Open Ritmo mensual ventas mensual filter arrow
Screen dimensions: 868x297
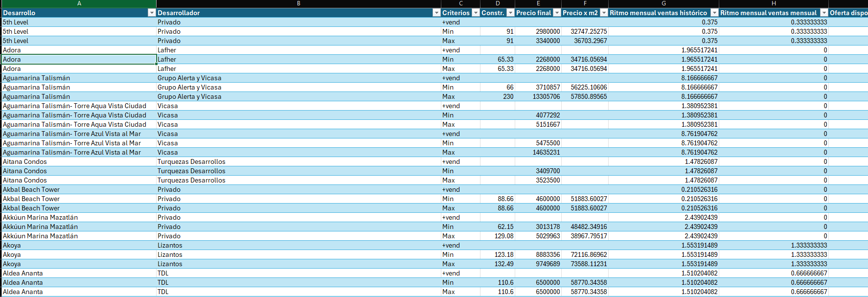click(824, 13)
